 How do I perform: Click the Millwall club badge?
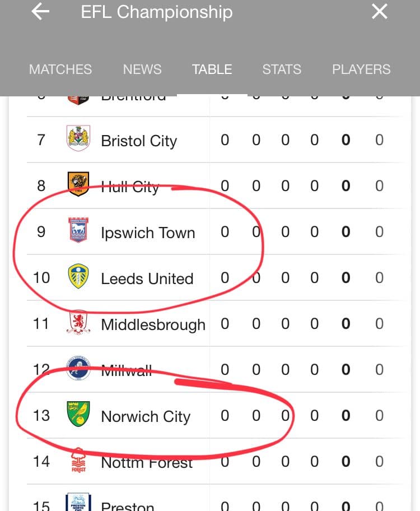point(78,368)
